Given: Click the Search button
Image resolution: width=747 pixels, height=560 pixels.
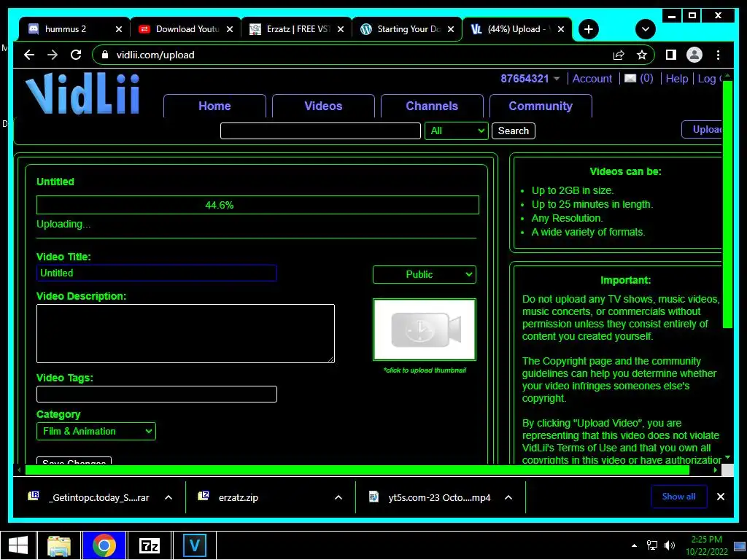Looking at the screenshot, I should pyautogui.click(x=513, y=131).
